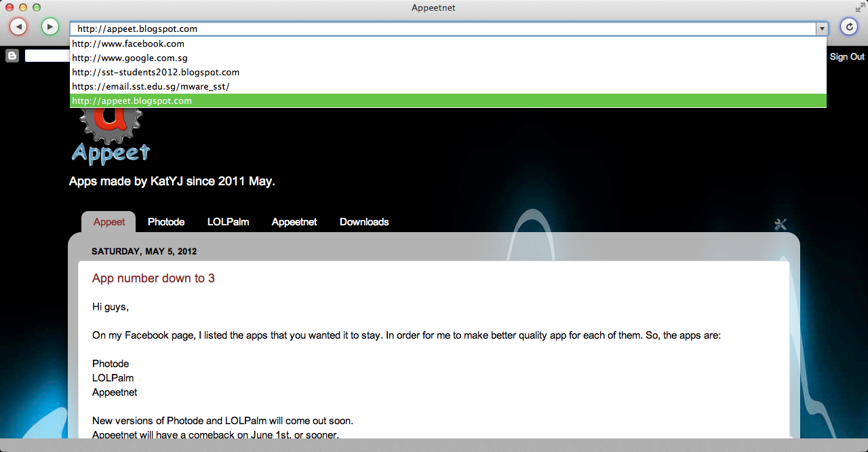Image resolution: width=868 pixels, height=452 pixels.
Task: Click the tagline 'Apps made by KatYJ'
Action: [172, 181]
